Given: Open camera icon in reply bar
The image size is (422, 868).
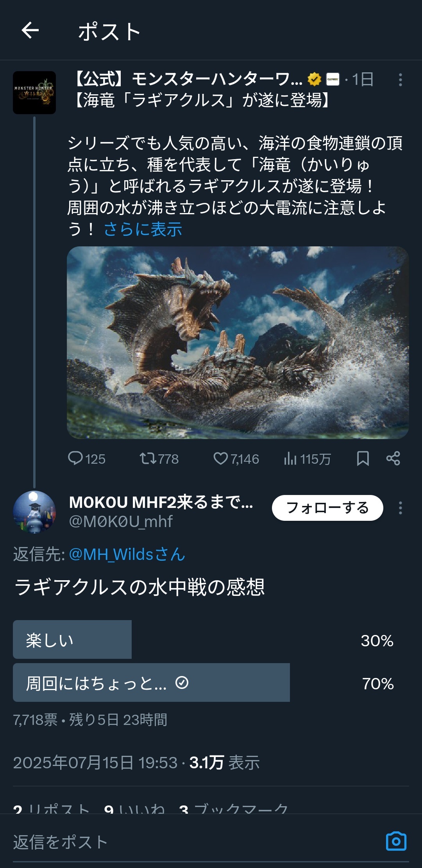Looking at the screenshot, I should pos(396,841).
